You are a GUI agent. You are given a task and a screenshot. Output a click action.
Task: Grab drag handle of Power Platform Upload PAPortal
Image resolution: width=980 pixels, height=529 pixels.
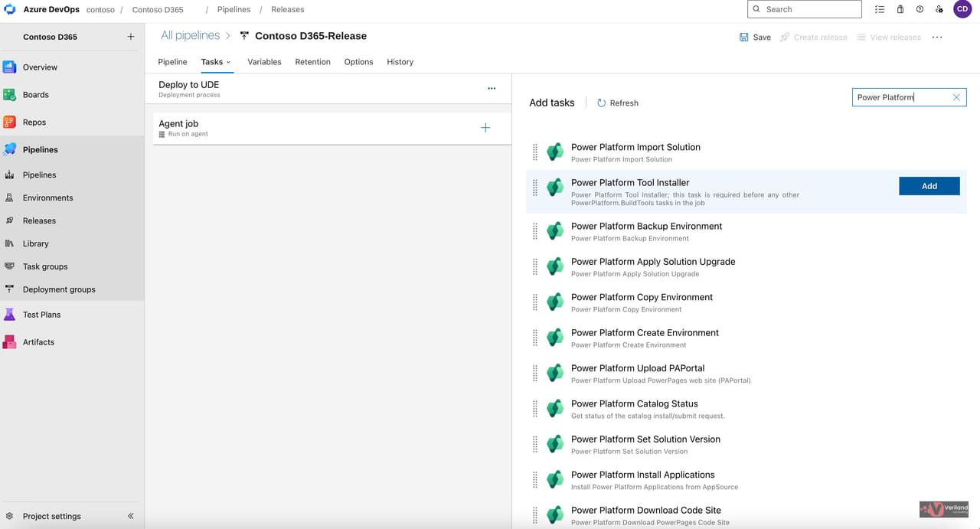point(535,374)
